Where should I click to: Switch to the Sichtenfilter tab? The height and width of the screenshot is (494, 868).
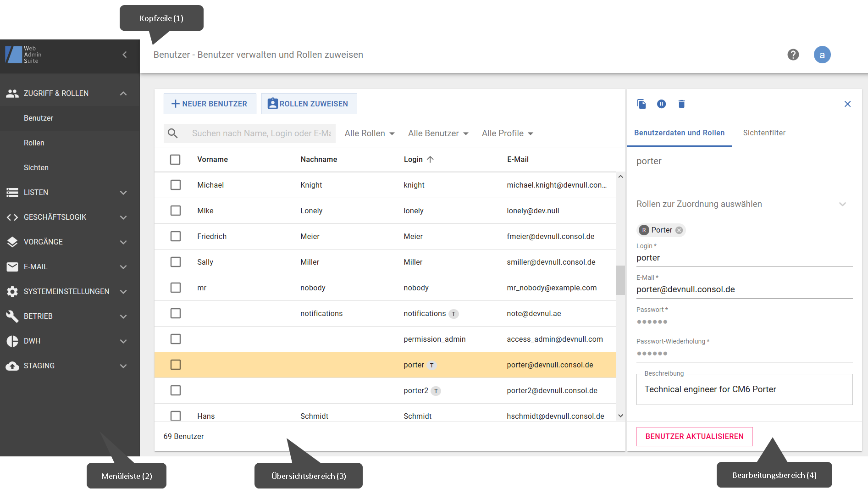(764, 133)
